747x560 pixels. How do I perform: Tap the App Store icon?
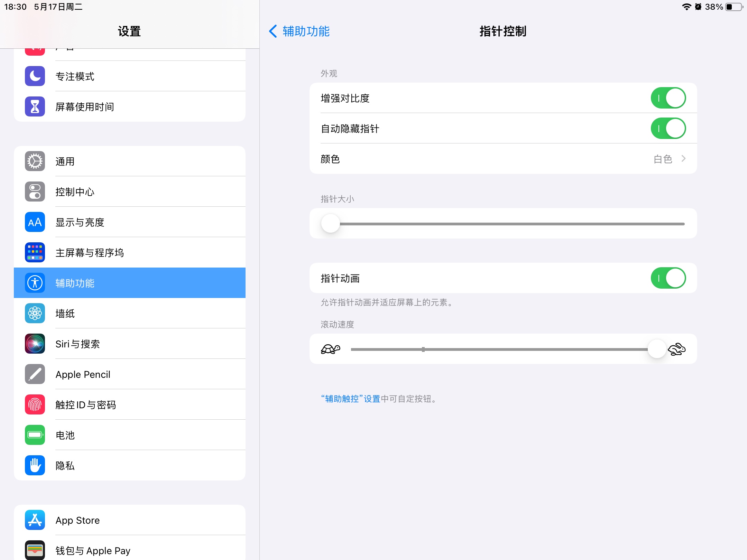point(35,520)
